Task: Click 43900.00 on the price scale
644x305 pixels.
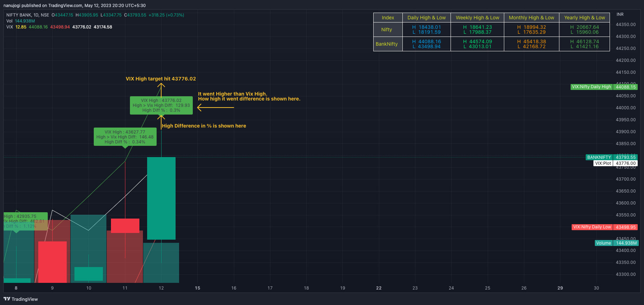Action: pyautogui.click(x=626, y=132)
